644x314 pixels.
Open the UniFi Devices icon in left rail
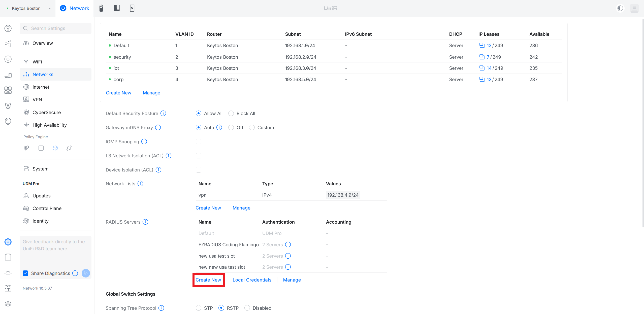point(8,59)
